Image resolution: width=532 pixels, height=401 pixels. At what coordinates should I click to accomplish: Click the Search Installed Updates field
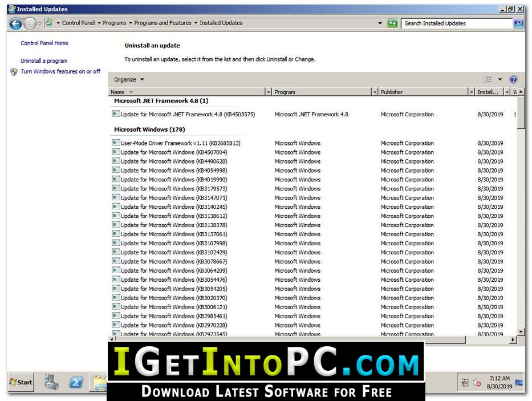(x=457, y=23)
